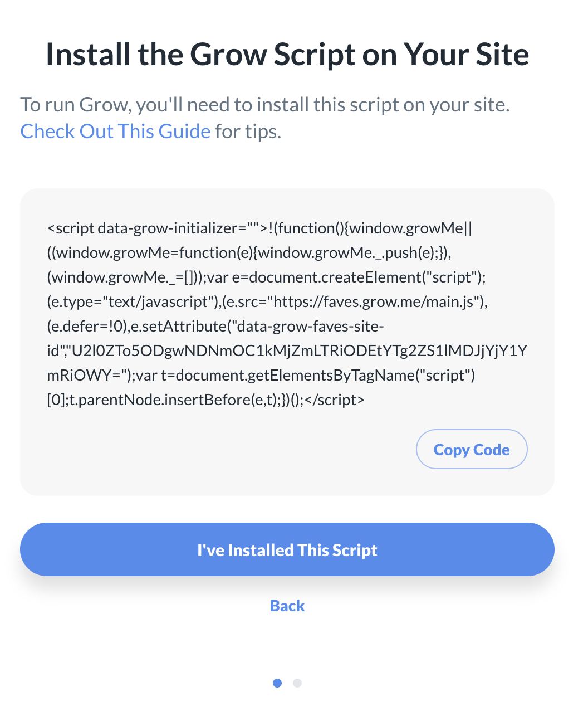Open the Check Out This Guide link
588x711 pixels.
tap(115, 132)
